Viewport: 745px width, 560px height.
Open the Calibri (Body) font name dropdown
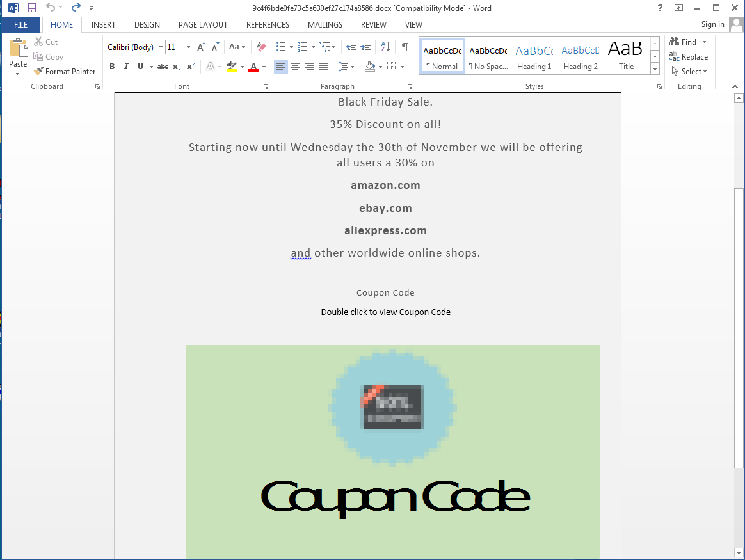click(161, 47)
